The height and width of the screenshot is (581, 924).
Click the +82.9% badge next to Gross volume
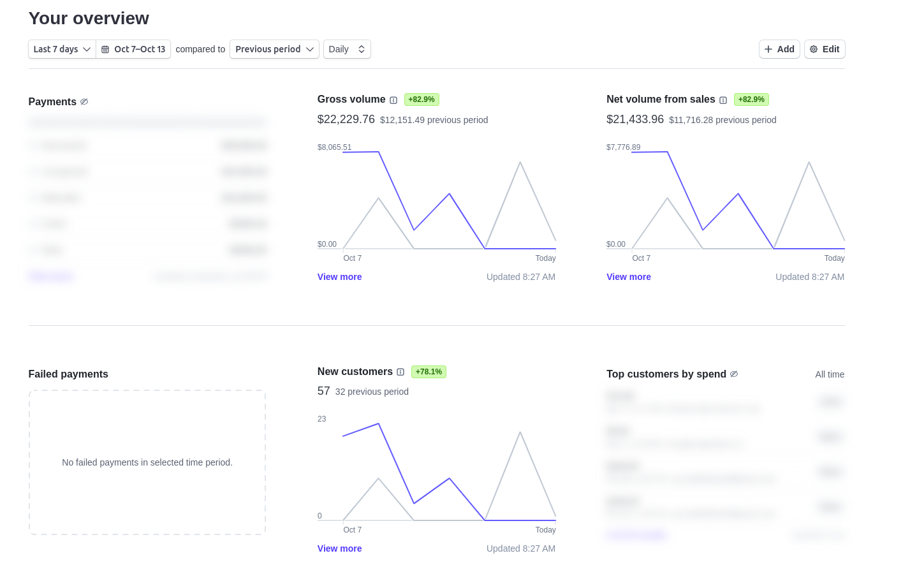[x=422, y=99]
